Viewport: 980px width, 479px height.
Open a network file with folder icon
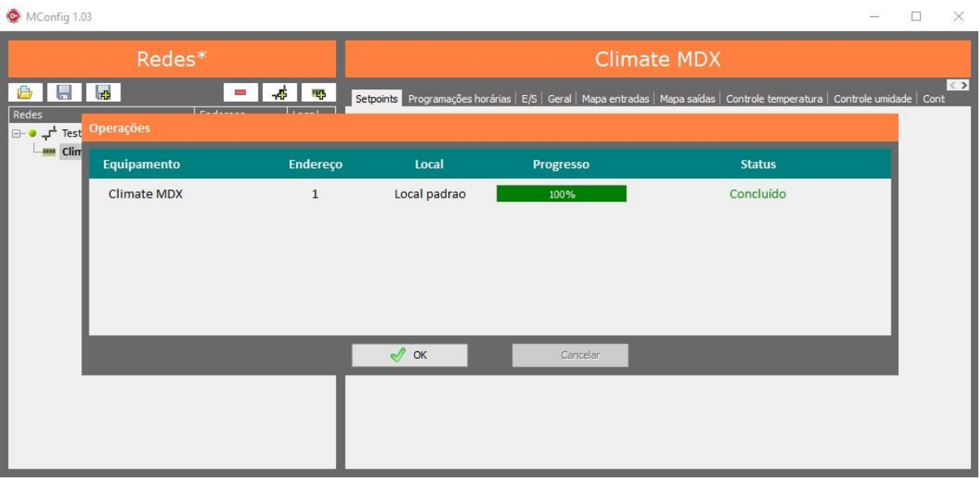[x=24, y=92]
